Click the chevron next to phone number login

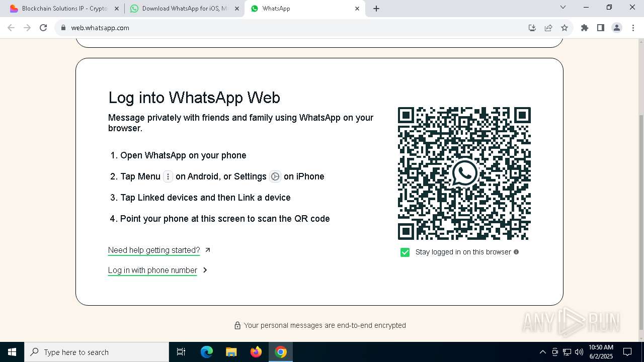tap(205, 270)
